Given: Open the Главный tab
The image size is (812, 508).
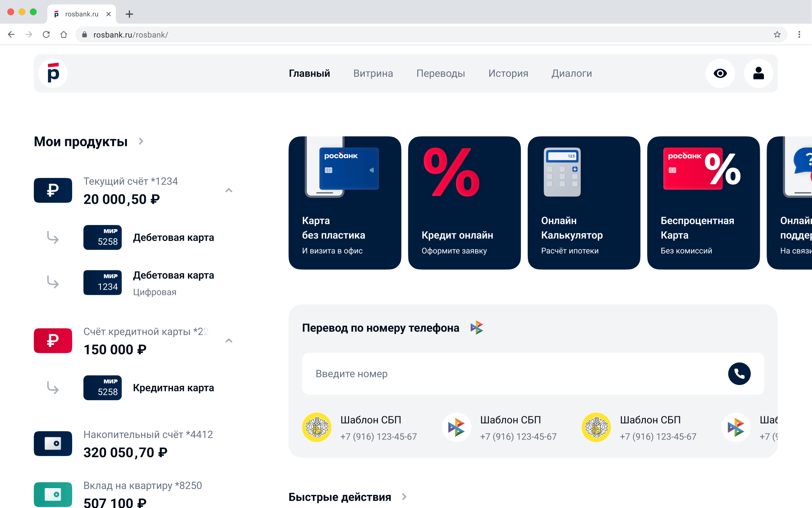Looking at the screenshot, I should pyautogui.click(x=309, y=73).
